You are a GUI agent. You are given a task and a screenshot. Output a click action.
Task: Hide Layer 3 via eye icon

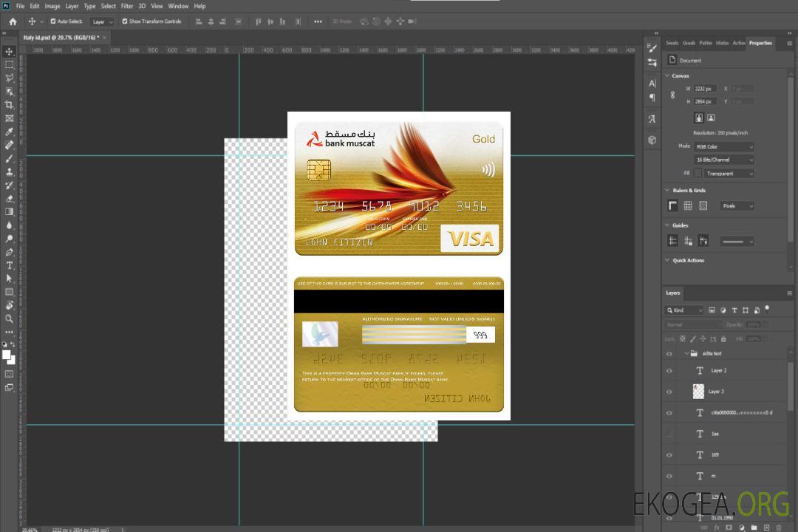point(669,392)
